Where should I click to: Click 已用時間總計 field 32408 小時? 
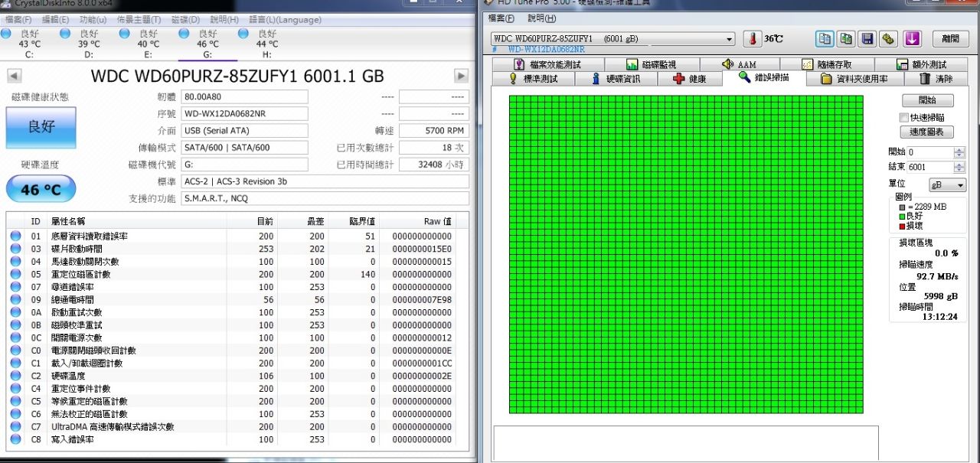(434, 165)
